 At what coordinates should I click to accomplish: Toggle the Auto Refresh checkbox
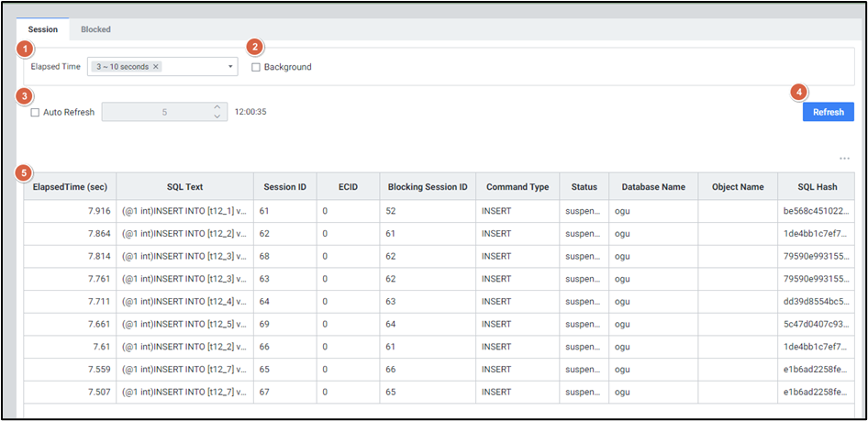35,112
